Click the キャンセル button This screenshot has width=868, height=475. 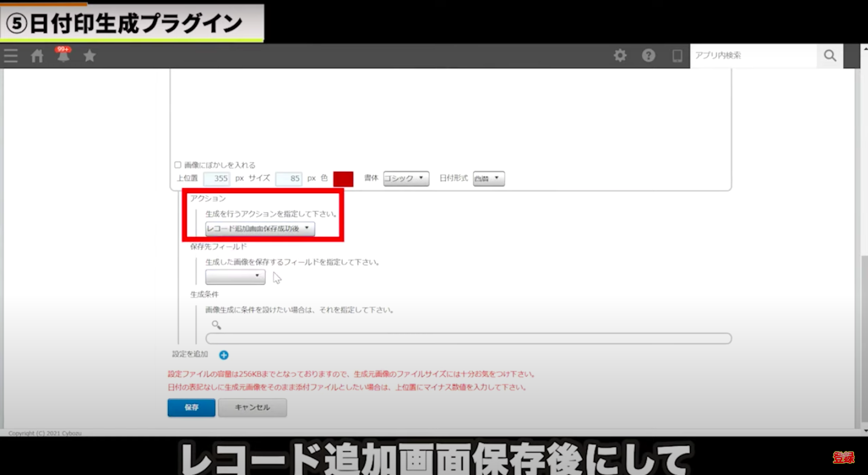[x=252, y=407]
